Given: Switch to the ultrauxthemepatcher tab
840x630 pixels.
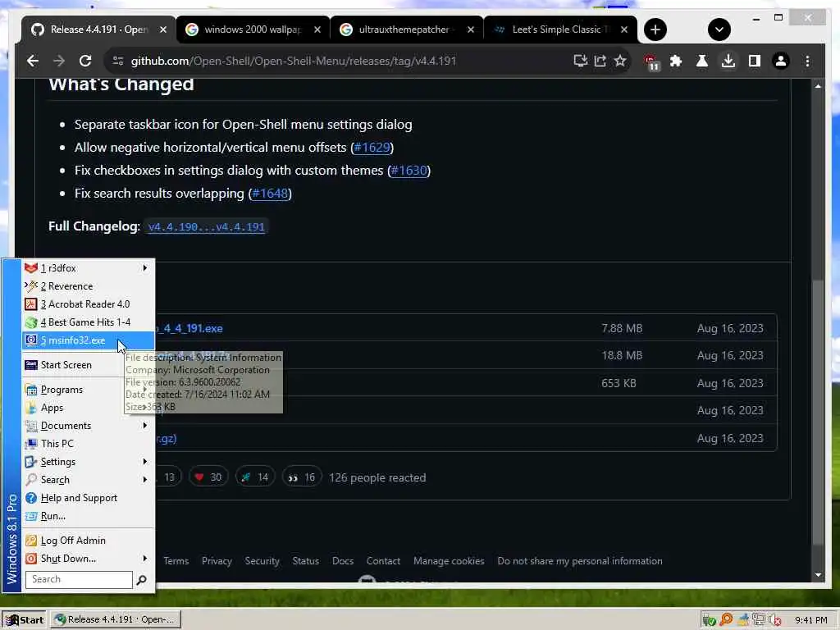Looking at the screenshot, I should click(407, 30).
